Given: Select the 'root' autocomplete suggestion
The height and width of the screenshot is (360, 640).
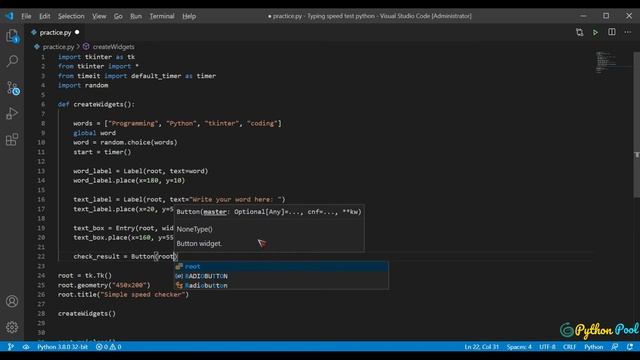Looking at the screenshot, I should (281, 267).
